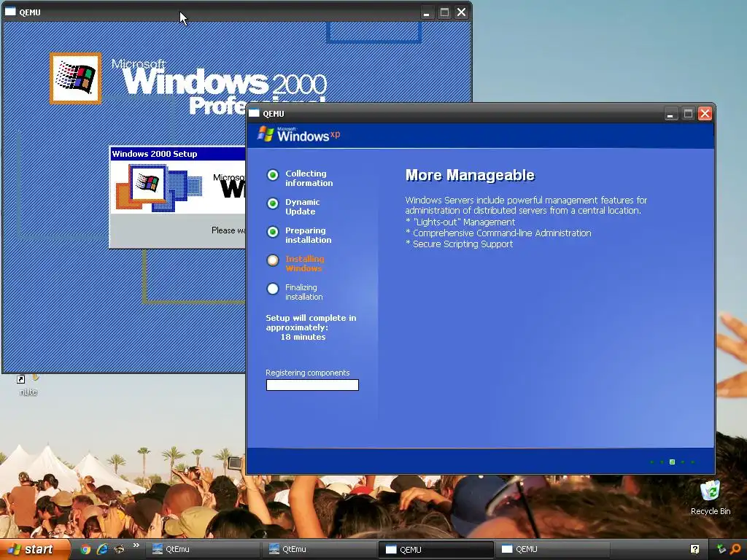Switch to the QtEmu taskbar button beside the active QEMU
Image resolution: width=747 pixels, height=560 pixels.
[x=318, y=549]
